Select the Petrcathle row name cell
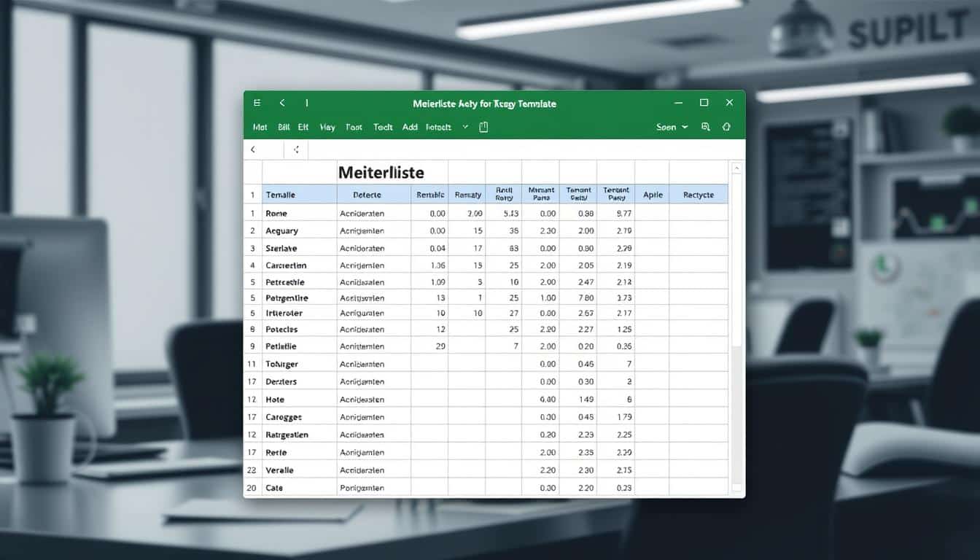 pyautogui.click(x=299, y=281)
